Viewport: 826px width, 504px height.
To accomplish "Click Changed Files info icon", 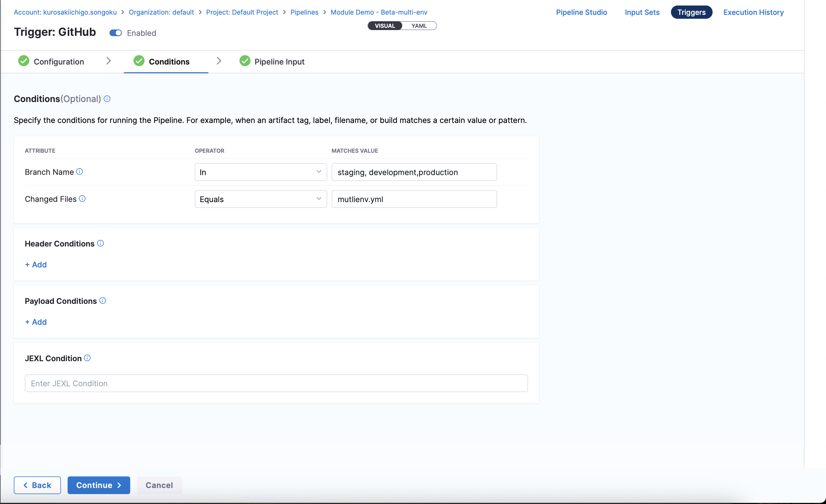I will point(82,199).
